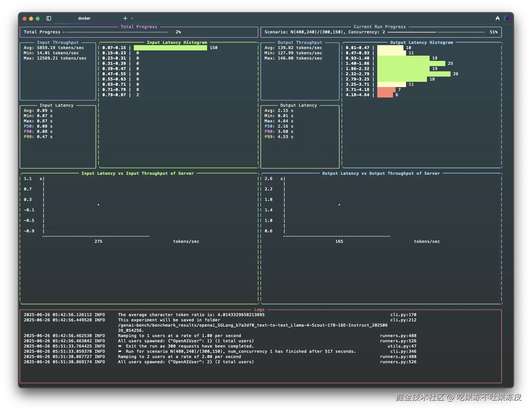Select the Max: 146.80 tokens/sec value
532x412 pixels.
point(293,58)
